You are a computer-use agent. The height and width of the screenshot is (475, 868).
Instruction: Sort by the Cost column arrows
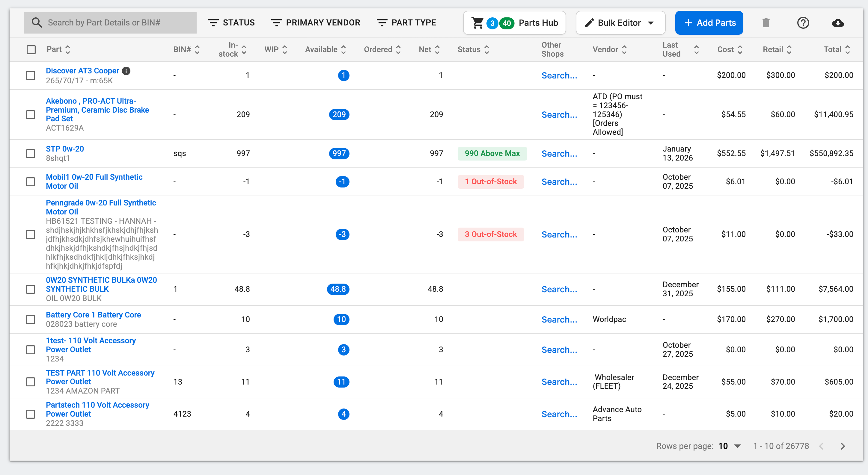pos(740,49)
